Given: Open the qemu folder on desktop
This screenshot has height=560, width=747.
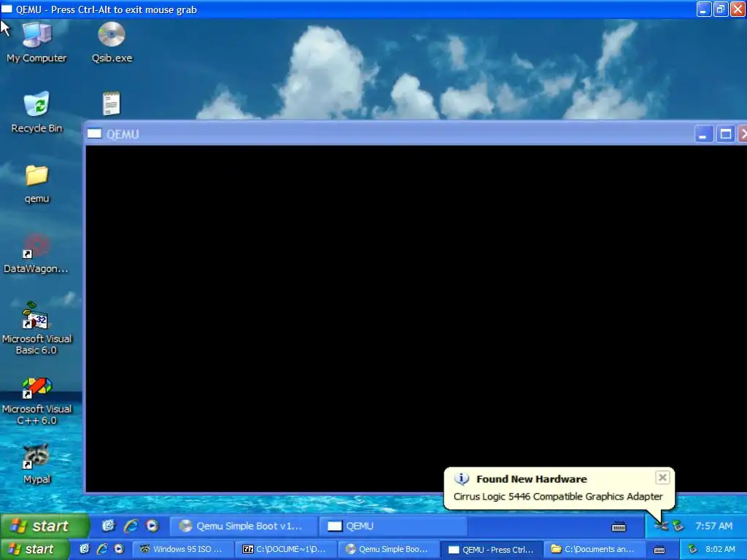Looking at the screenshot, I should (36, 184).
